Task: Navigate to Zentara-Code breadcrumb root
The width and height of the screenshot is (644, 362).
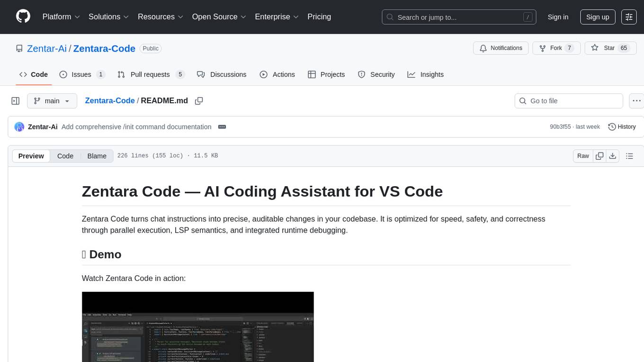Action: (110, 100)
